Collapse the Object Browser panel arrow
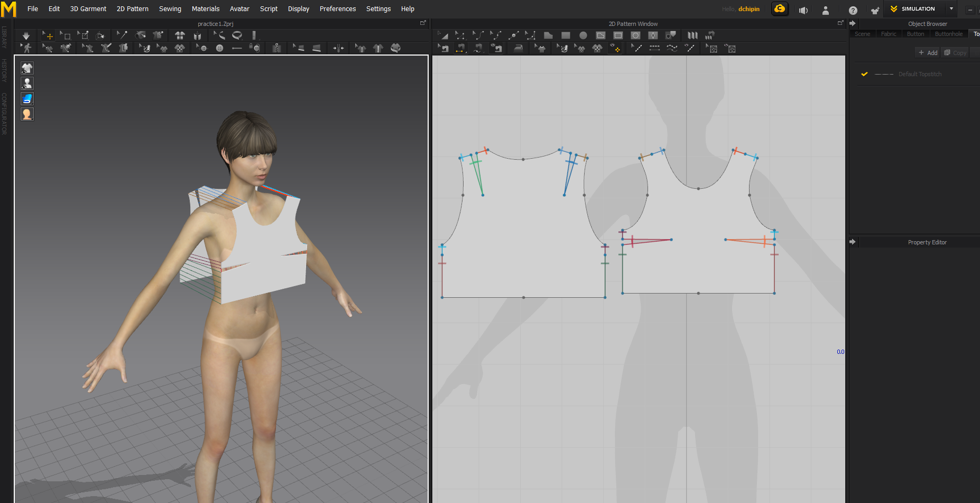The width and height of the screenshot is (980, 503). 852,24
